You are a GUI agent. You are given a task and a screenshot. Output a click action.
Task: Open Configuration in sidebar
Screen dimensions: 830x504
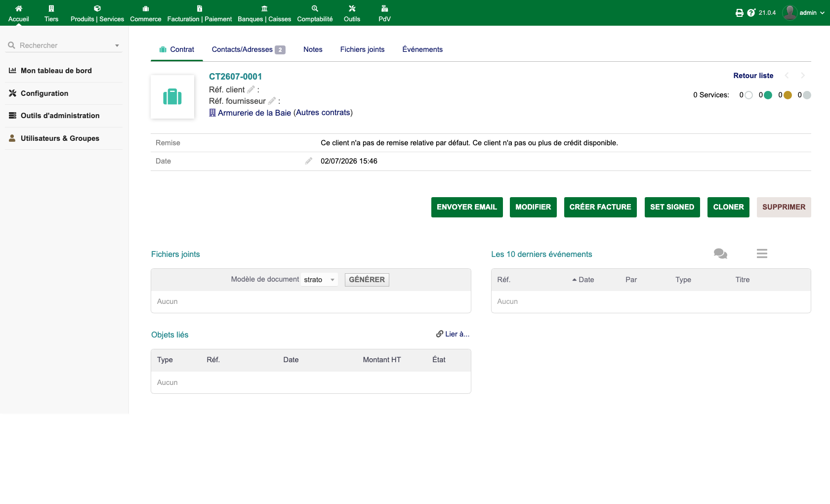[x=44, y=93]
